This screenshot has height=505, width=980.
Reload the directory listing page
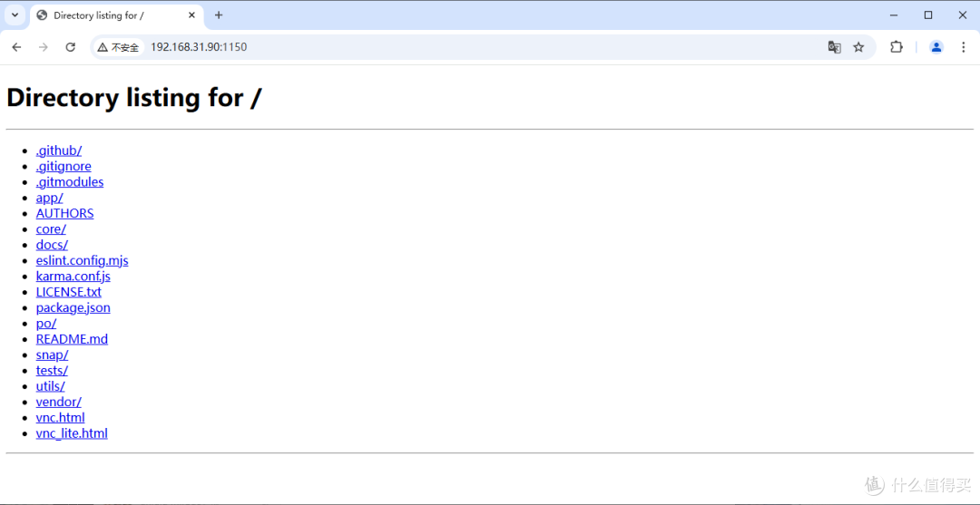70,47
